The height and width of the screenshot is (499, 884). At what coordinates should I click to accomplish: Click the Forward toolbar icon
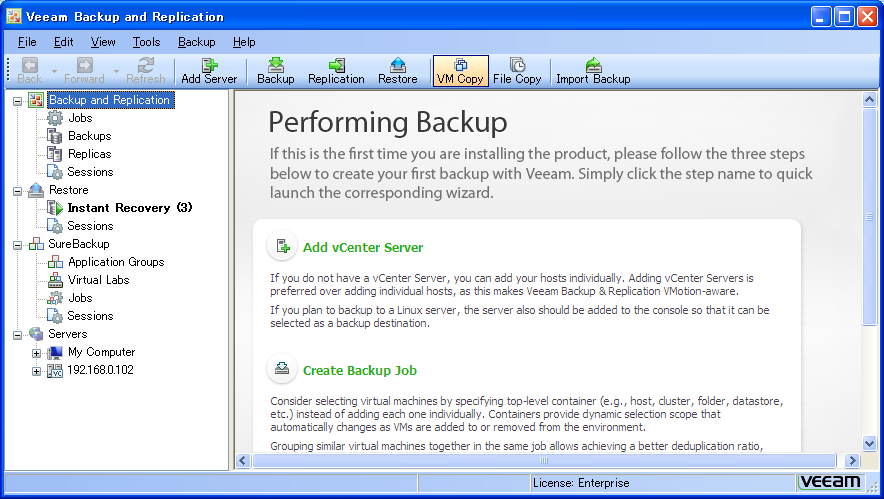coord(84,71)
